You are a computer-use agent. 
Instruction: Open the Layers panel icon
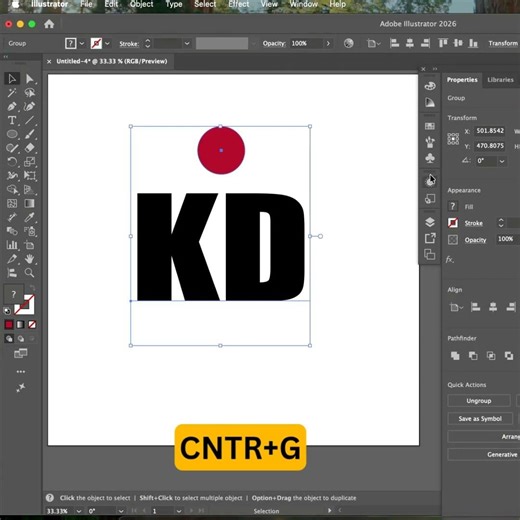(430, 222)
